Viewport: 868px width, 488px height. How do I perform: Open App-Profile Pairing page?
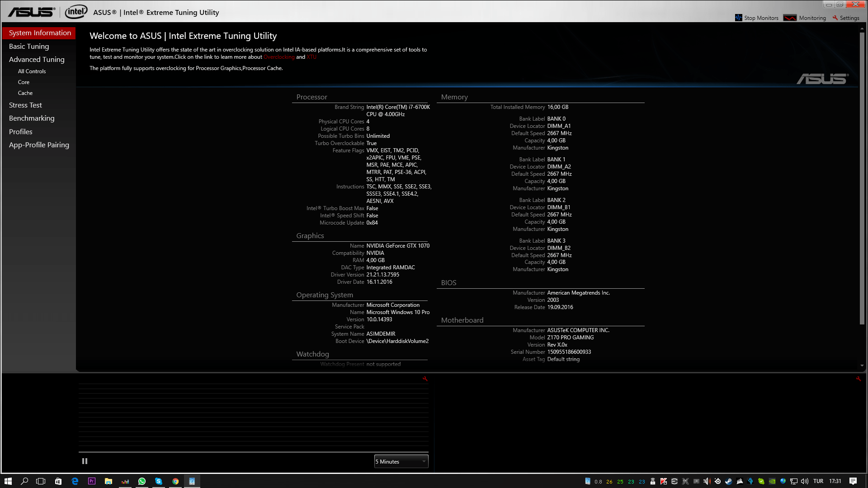coord(39,145)
